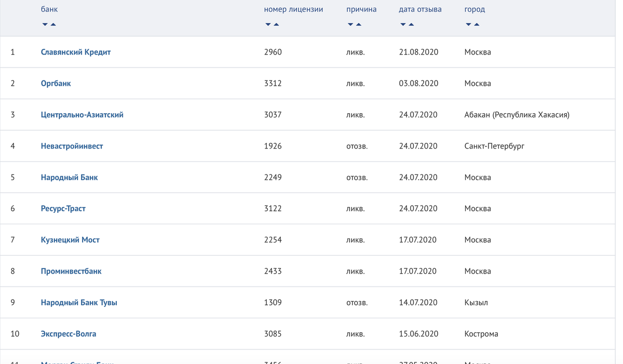Sort license number descending arrow

268,24
